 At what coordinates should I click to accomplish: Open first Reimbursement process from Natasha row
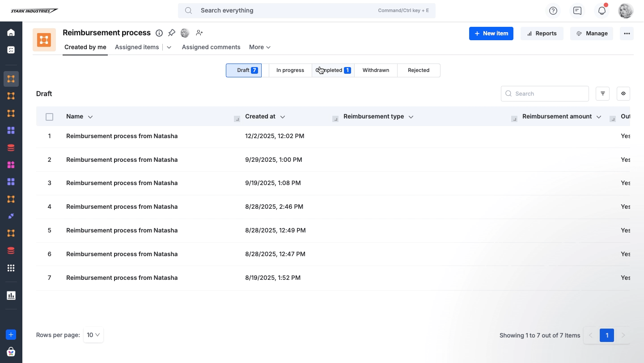click(x=122, y=136)
